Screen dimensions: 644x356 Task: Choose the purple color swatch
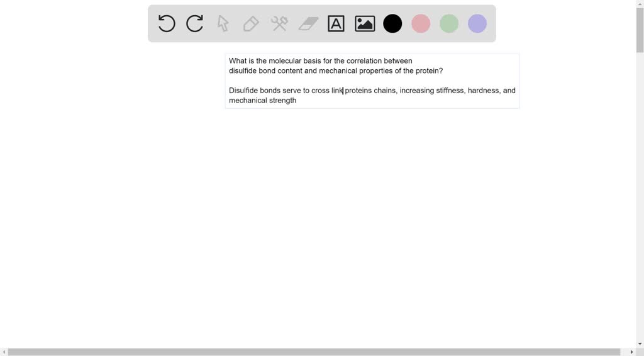coord(477,24)
